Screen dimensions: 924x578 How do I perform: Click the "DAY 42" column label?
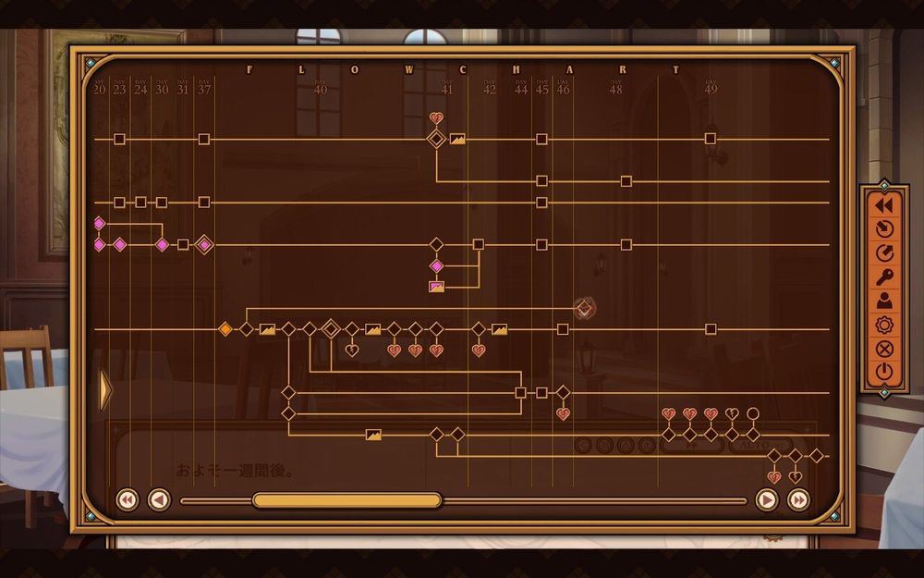(x=489, y=88)
